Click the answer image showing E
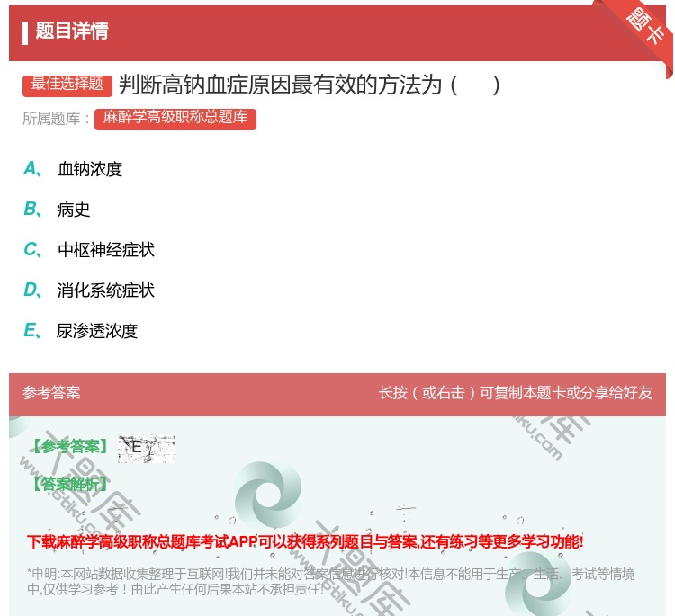This screenshot has height=616, width=675. click(147, 449)
